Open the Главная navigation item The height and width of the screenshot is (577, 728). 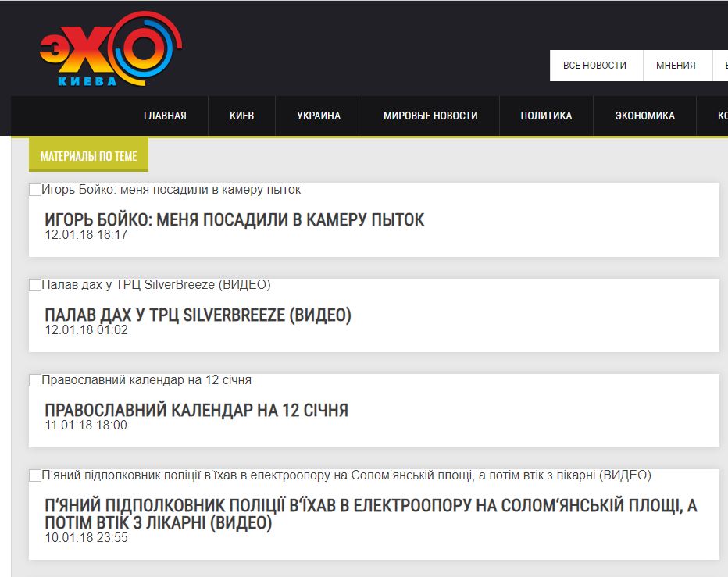[165, 116]
